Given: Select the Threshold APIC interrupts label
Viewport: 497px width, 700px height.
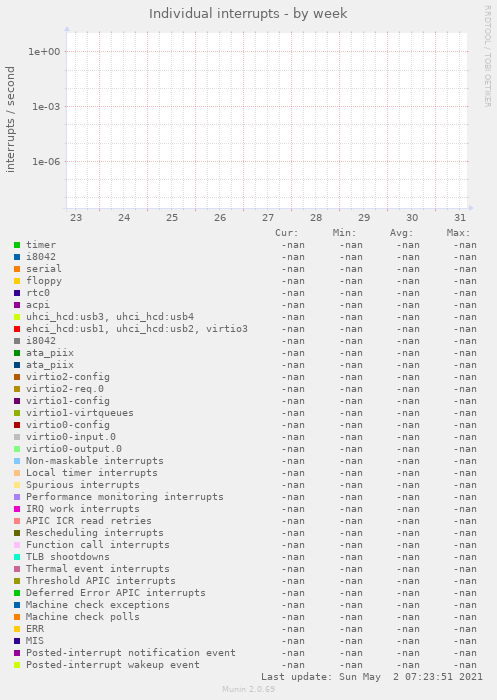Looking at the screenshot, I should (100, 581).
